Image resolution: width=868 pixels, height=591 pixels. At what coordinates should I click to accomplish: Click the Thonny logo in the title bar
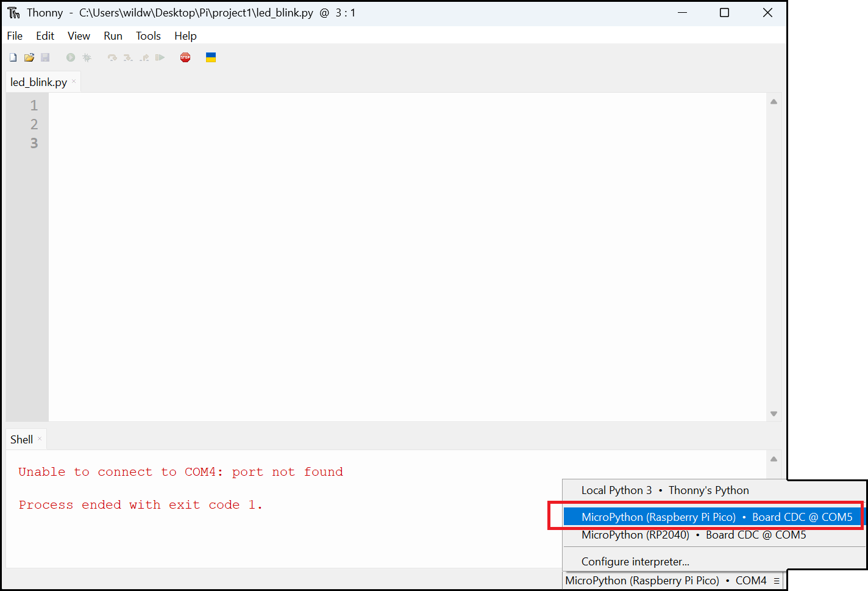click(x=13, y=13)
